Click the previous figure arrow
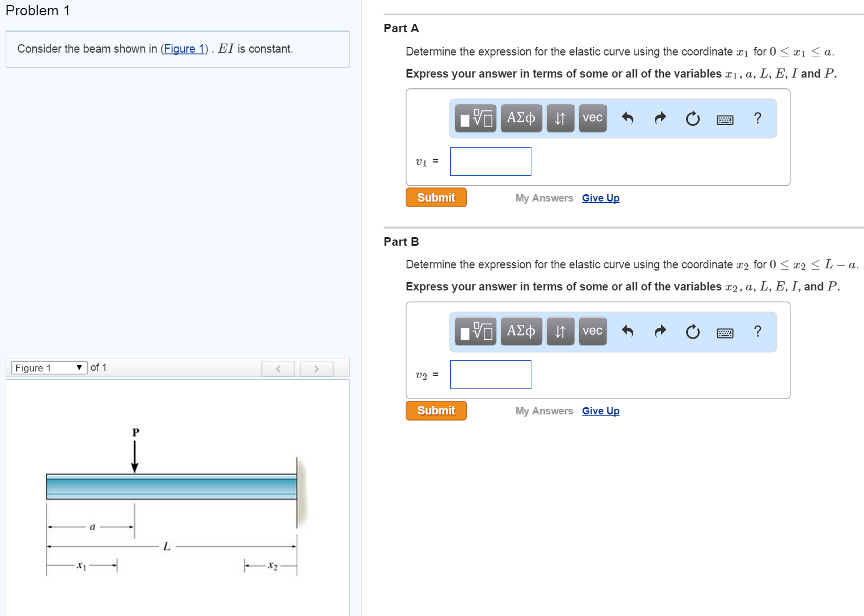The image size is (864, 616). [x=278, y=368]
